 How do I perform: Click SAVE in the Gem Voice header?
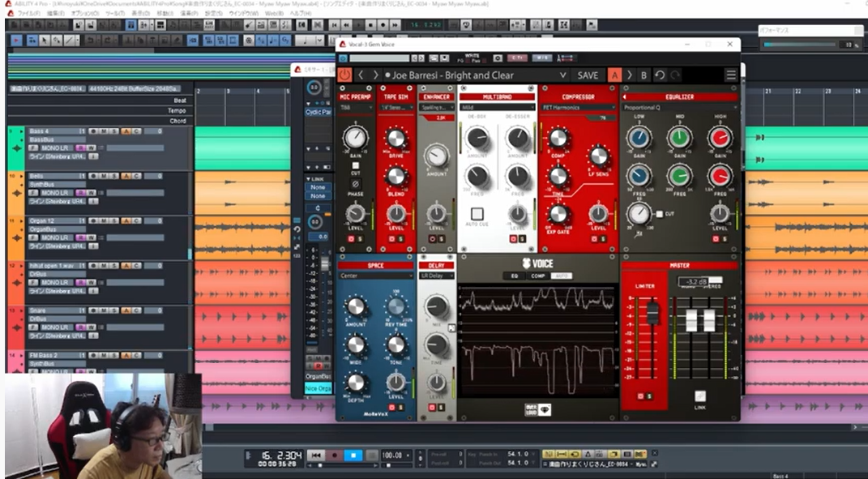point(588,75)
